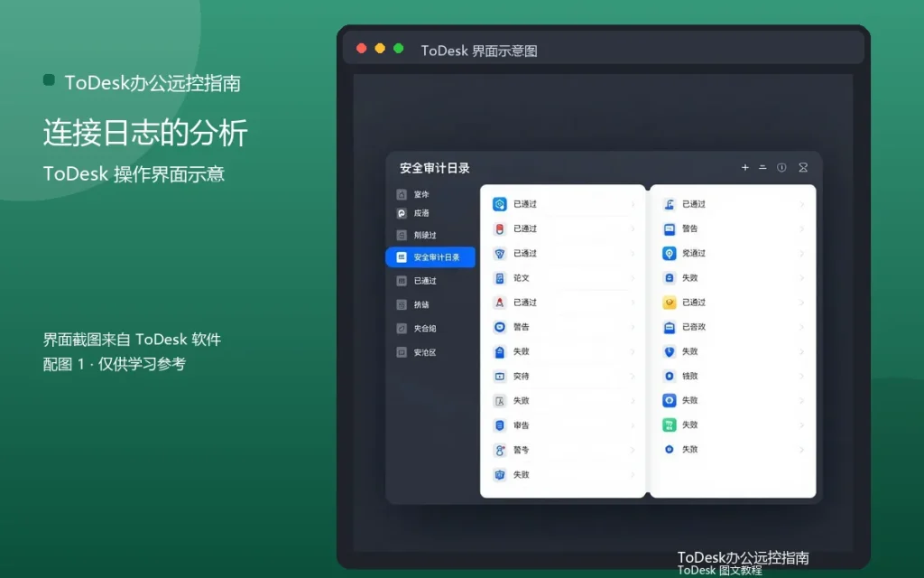Click the 审告 entry text
924x578 pixels.
(521, 425)
